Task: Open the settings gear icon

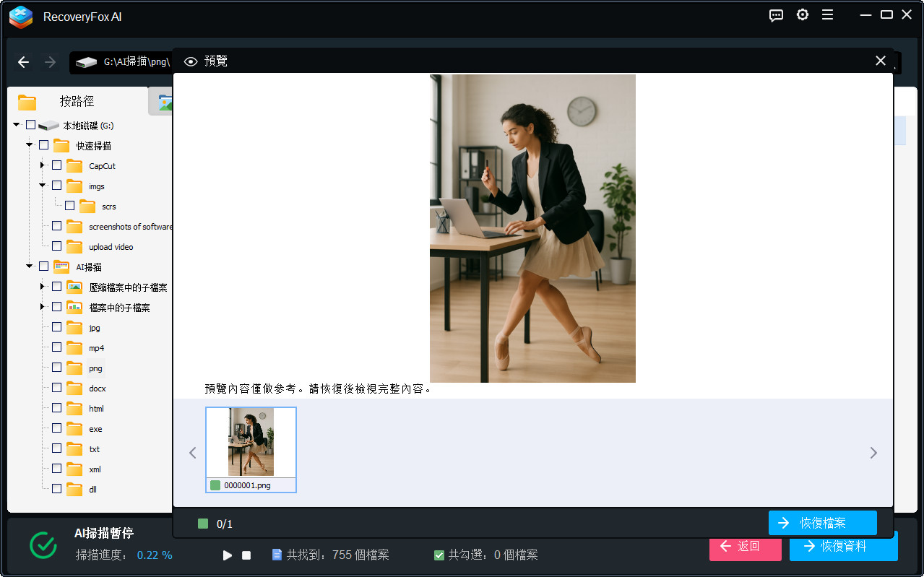Action: (802, 15)
